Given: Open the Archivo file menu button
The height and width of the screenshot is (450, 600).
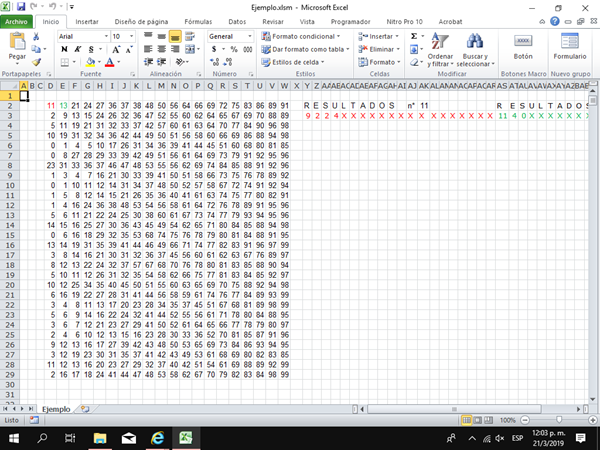Looking at the screenshot, I should click(19, 20).
